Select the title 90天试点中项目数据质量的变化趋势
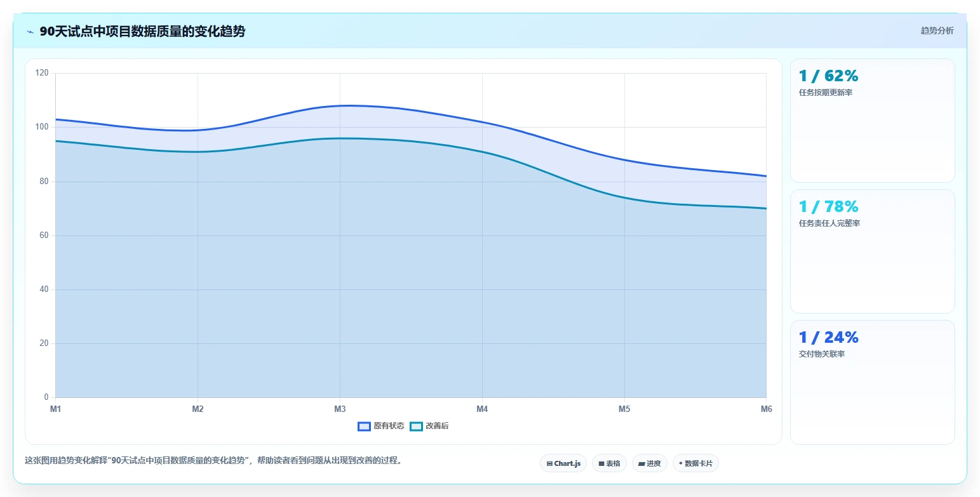The image size is (980, 497). (142, 31)
